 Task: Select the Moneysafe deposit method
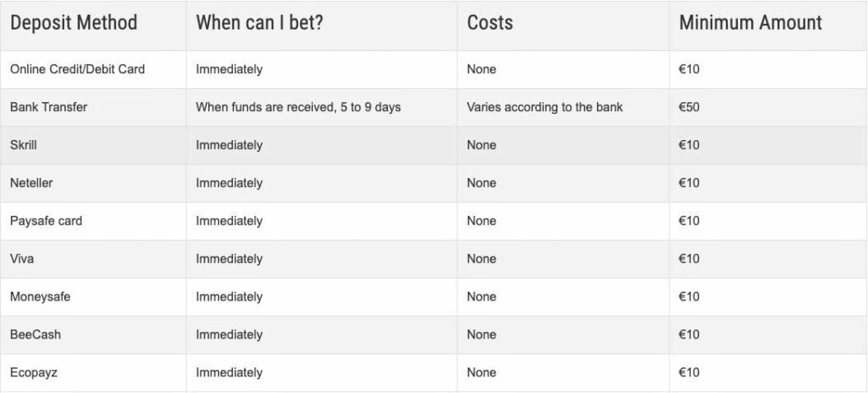point(40,297)
